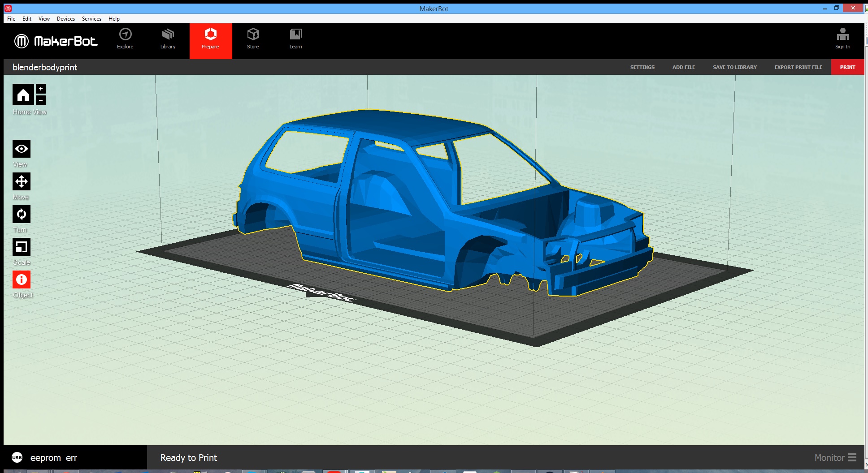Open the View eye tool
This screenshot has width=868, height=473.
click(22, 149)
